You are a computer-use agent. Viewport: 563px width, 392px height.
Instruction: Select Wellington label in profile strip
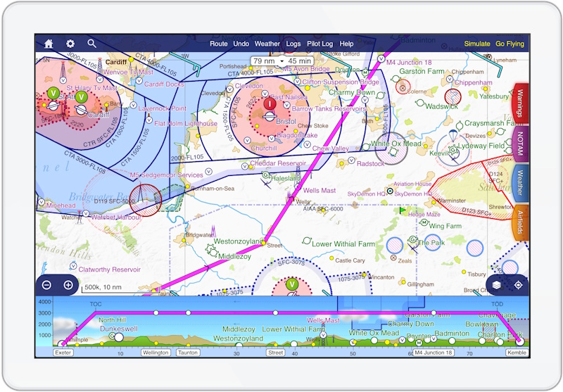click(x=156, y=353)
